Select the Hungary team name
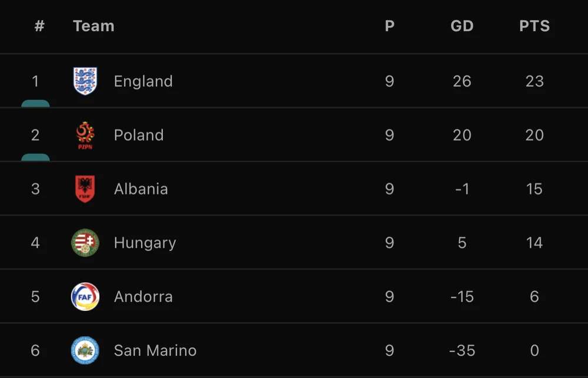Image resolution: width=588 pixels, height=378 pixels. (145, 243)
